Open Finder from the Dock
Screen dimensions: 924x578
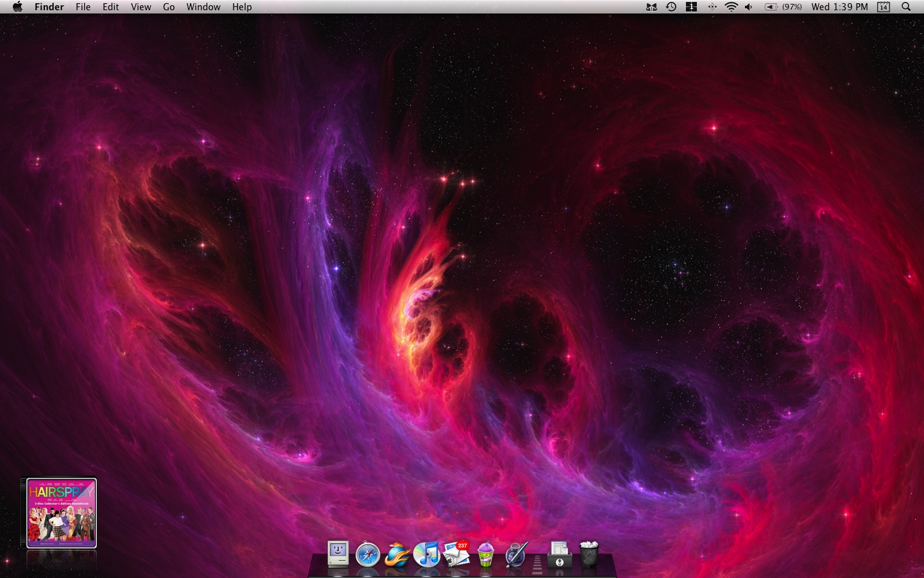(x=338, y=553)
